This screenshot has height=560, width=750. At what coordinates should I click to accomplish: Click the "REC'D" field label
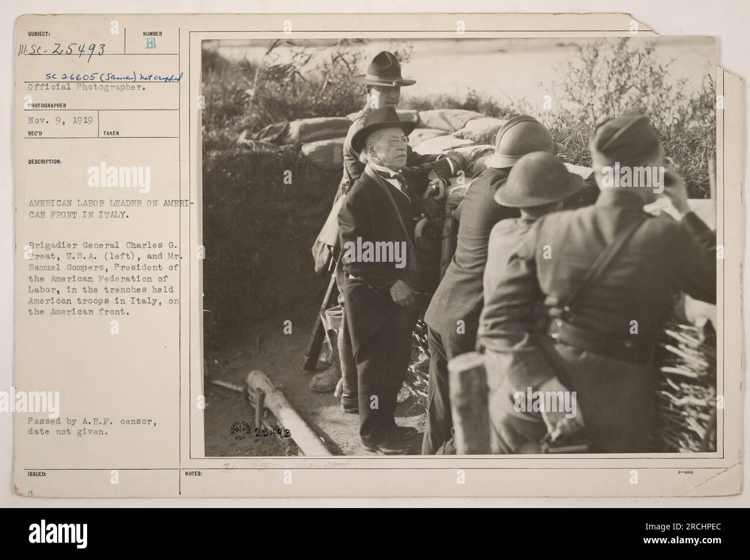click(x=36, y=133)
